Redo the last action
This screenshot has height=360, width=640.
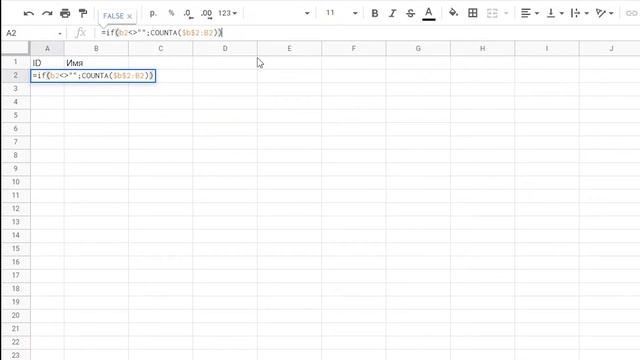(x=47, y=13)
